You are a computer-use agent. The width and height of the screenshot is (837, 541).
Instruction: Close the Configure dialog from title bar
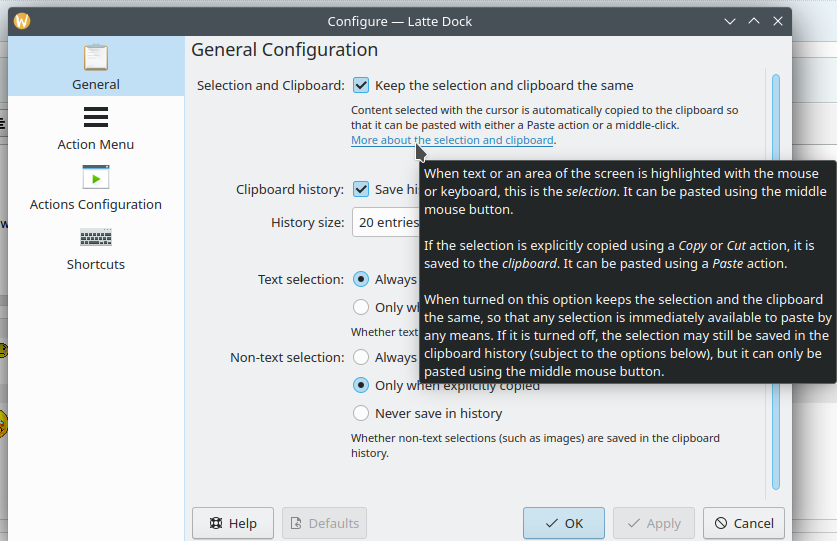click(x=777, y=21)
